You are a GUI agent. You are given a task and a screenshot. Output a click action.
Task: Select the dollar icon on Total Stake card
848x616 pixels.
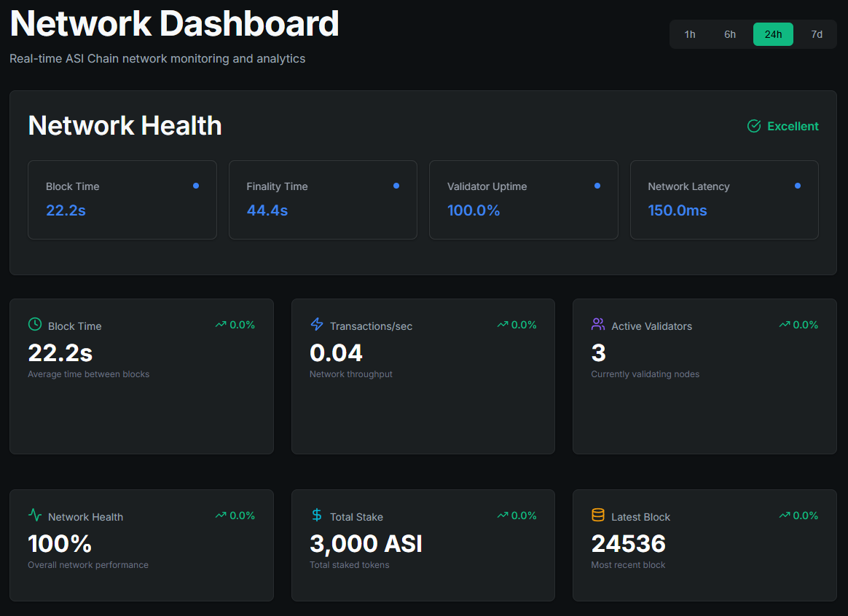(315, 516)
